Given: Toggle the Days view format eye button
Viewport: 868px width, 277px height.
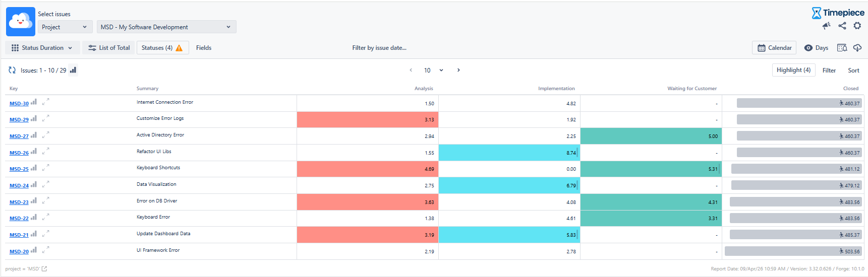Looking at the screenshot, I should [x=816, y=48].
